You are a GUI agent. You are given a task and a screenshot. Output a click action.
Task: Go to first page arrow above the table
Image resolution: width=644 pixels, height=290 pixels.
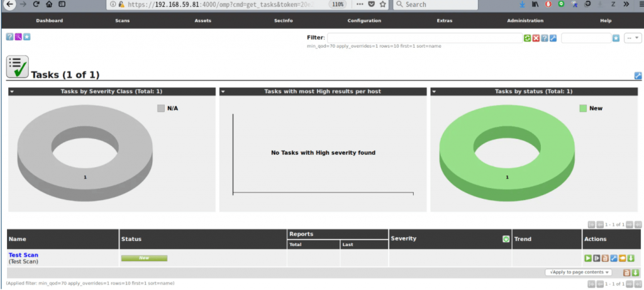tap(591, 225)
